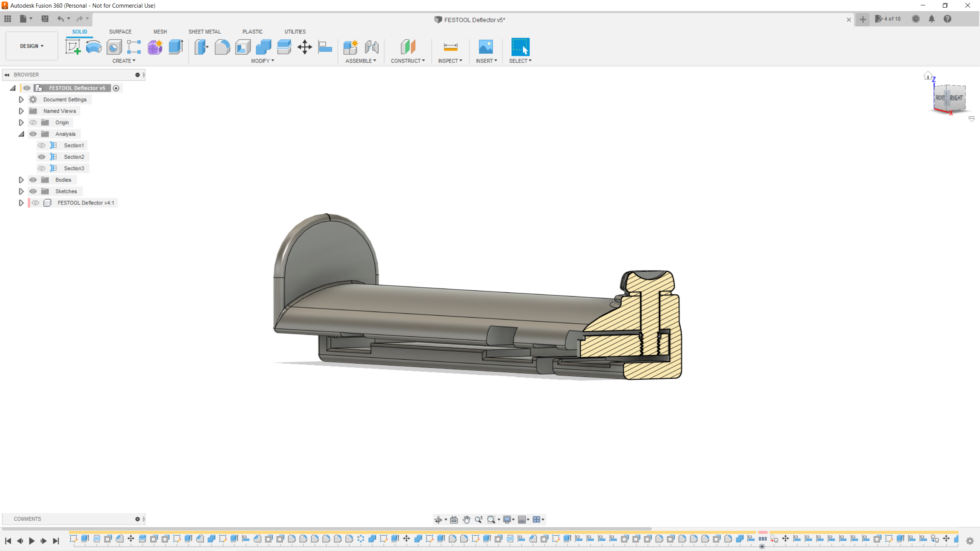Select the Pan hand navigation icon
The image size is (980, 551).
pos(466,519)
